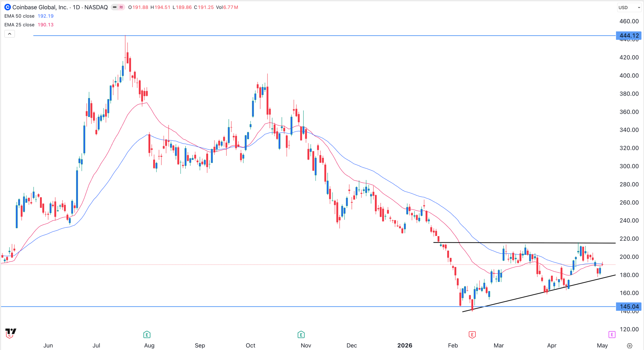Click the Coinbase Global, Inc. symbol title

click(x=40, y=7)
